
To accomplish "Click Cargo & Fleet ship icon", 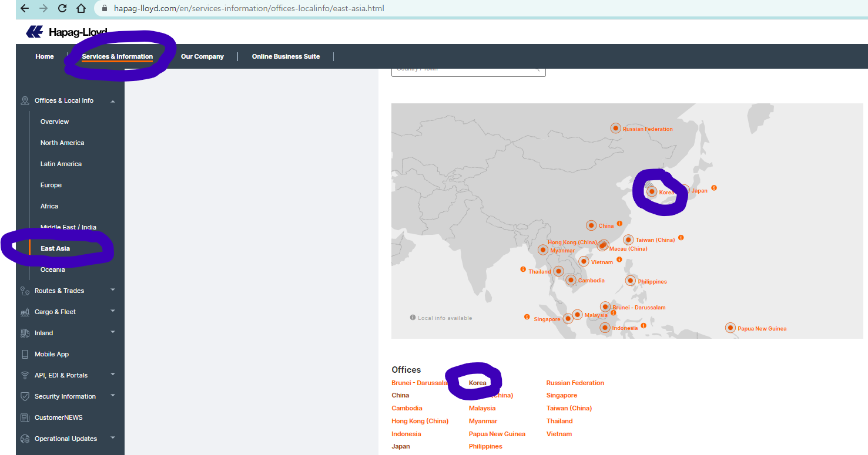I will pos(25,312).
